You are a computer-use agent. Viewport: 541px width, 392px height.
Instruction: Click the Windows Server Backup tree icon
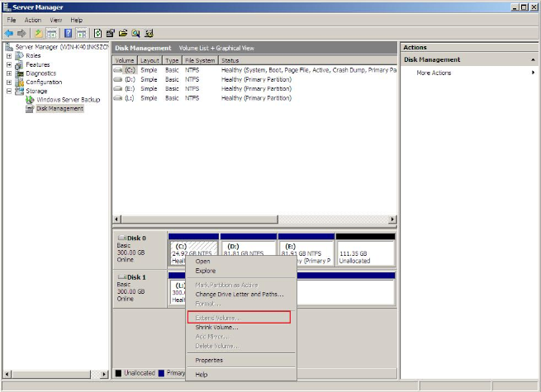(30, 100)
